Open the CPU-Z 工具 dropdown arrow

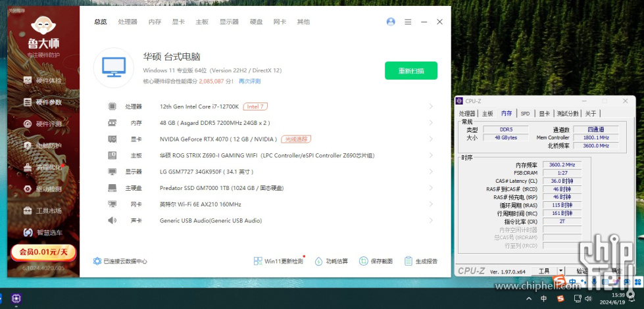[560, 271]
